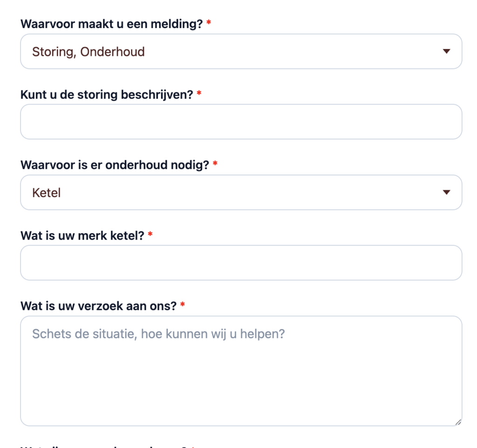Click the label 'Waarvoor maakt u een melding?'
The image size is (477, 448).
point(113,24)
